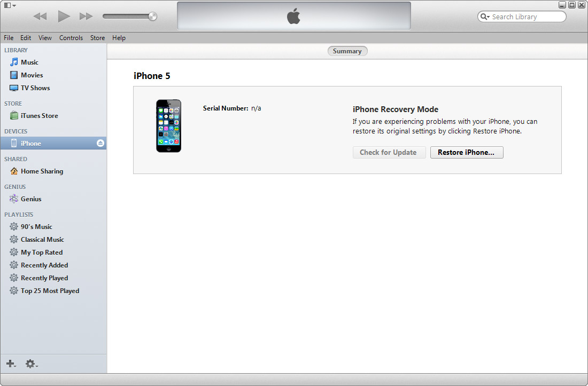Image resolution: width=588 pixels, height=386 pixels.
Task: Click the play button
Action: pos(64,16)
